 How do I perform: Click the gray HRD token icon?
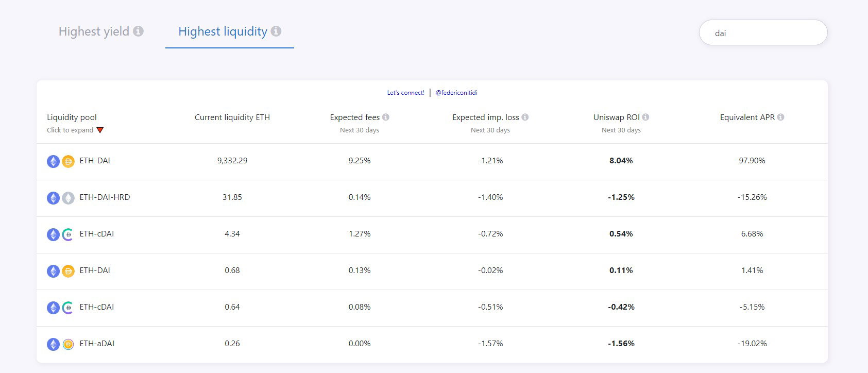[68, 198]
